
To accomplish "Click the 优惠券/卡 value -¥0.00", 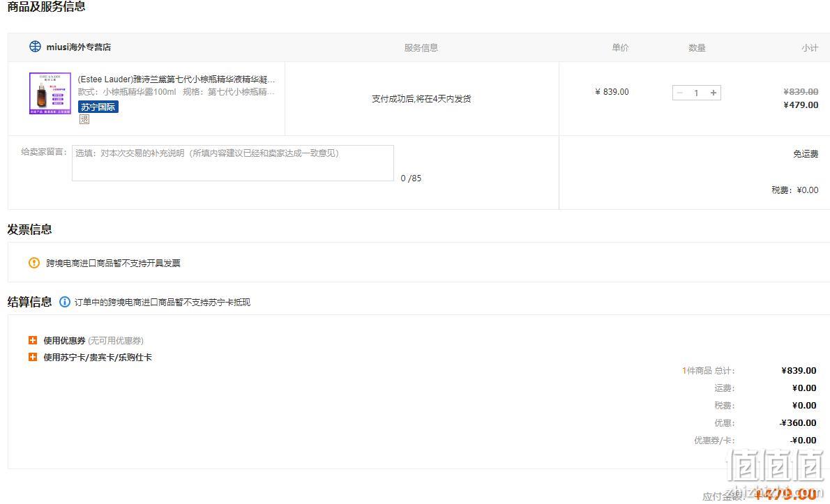I will (803, 440).
